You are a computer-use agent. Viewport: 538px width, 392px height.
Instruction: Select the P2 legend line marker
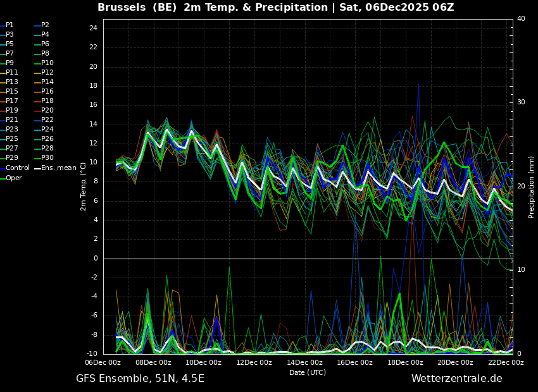(x=37, y=25)
